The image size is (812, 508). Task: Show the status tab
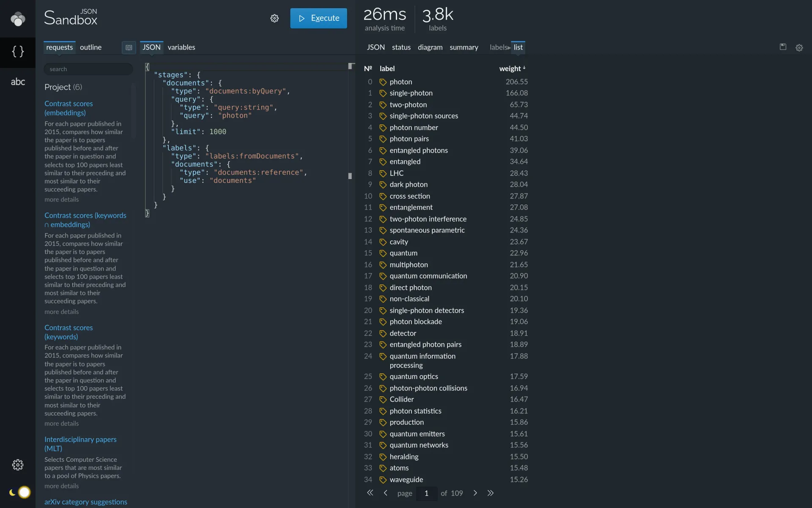[401, 47]
